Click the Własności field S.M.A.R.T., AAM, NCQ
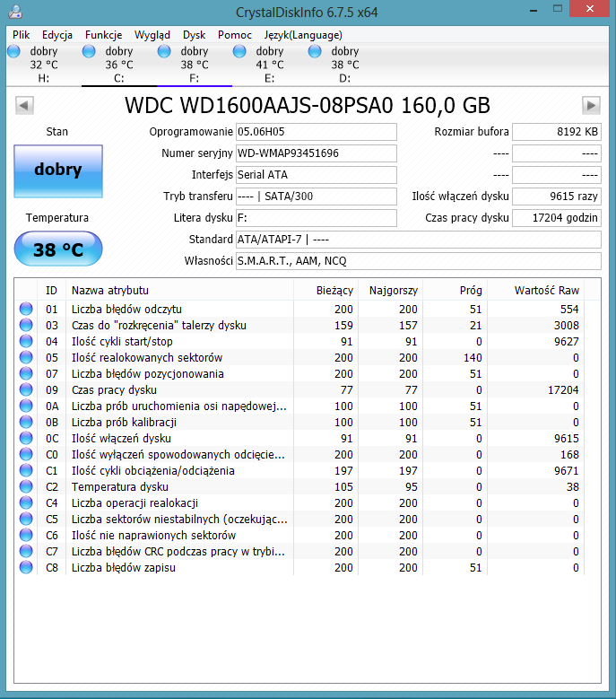Image resolution: width=616 pixels, height=699 pixels. tap(419, 261)
